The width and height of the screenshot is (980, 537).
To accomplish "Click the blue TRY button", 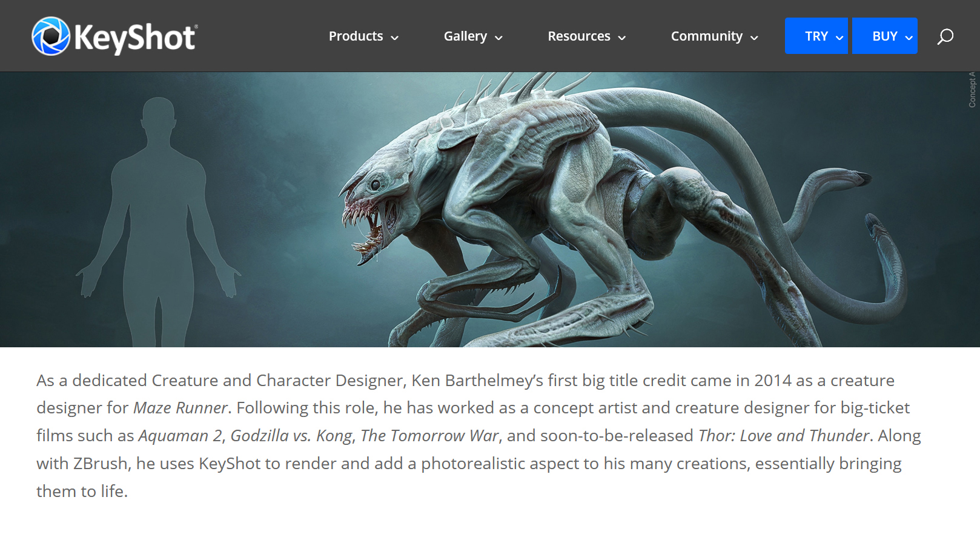I will [x=816, y=36].
